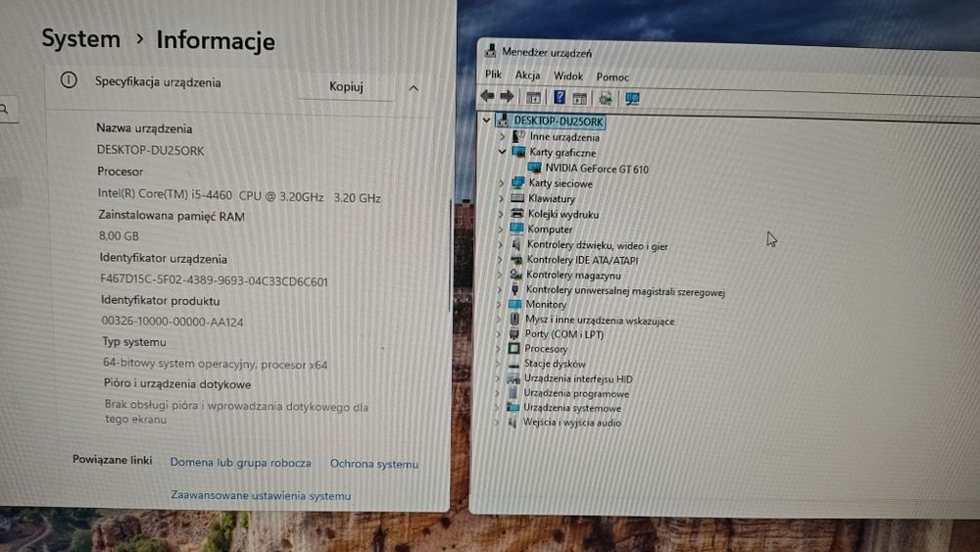
Task: Select Urządzenia systemowe entry
Action: (x=572, y=408)
